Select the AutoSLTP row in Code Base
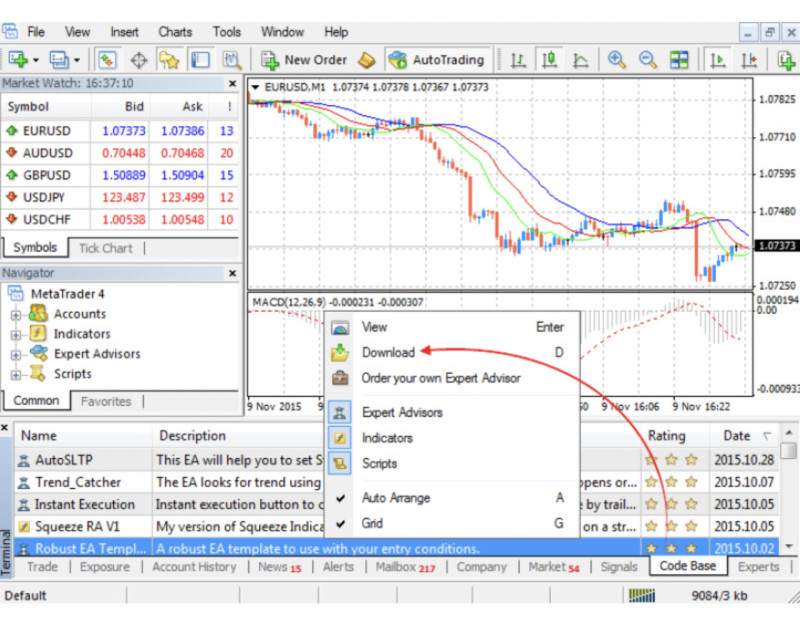800x629 pixels. tap(396, 460)
